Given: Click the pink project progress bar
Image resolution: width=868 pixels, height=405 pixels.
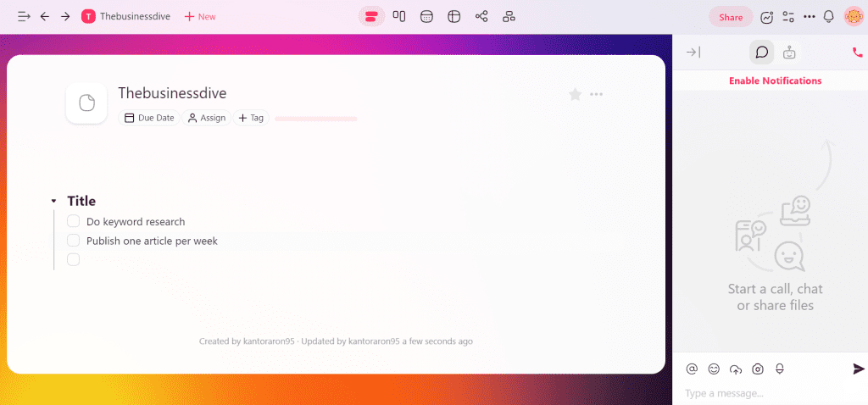Looking at the screenshot, I should click(x=315, y=119).
